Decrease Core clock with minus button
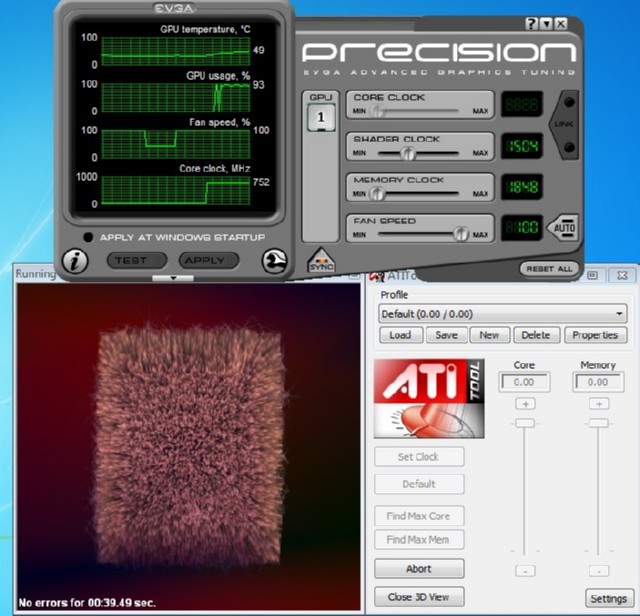The height and width of the screenshot is (616, 640). pyautogui.click(x=525, y=571)
